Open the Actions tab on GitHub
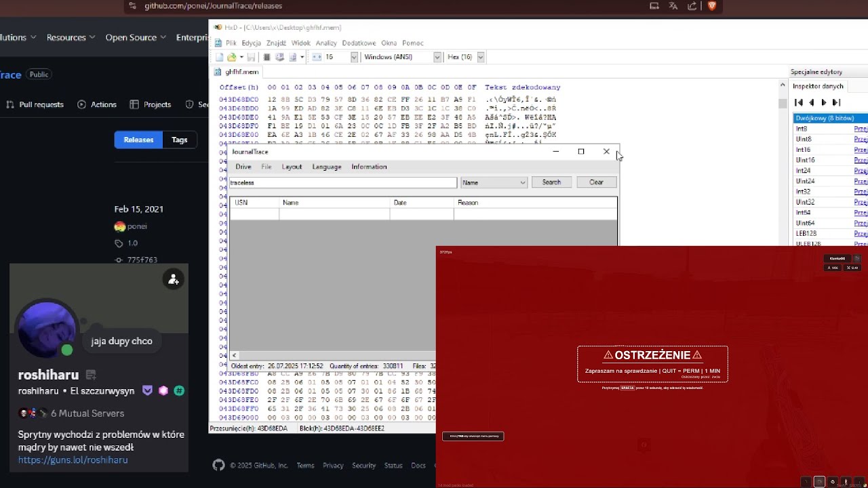Viewport: 868px width, 488px height. click(x=98, y=104)
